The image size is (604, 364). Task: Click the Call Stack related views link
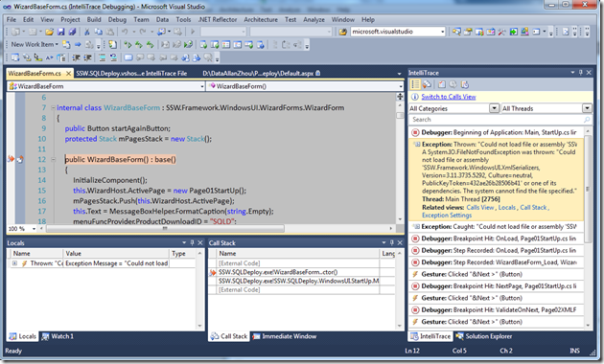pos(533,208)
